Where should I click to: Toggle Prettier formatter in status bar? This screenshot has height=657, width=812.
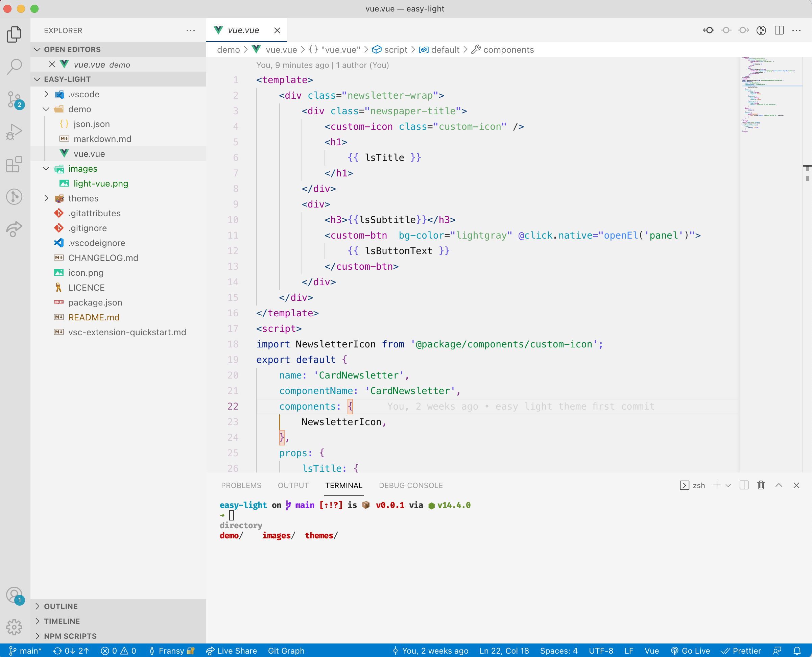point(741,651)
